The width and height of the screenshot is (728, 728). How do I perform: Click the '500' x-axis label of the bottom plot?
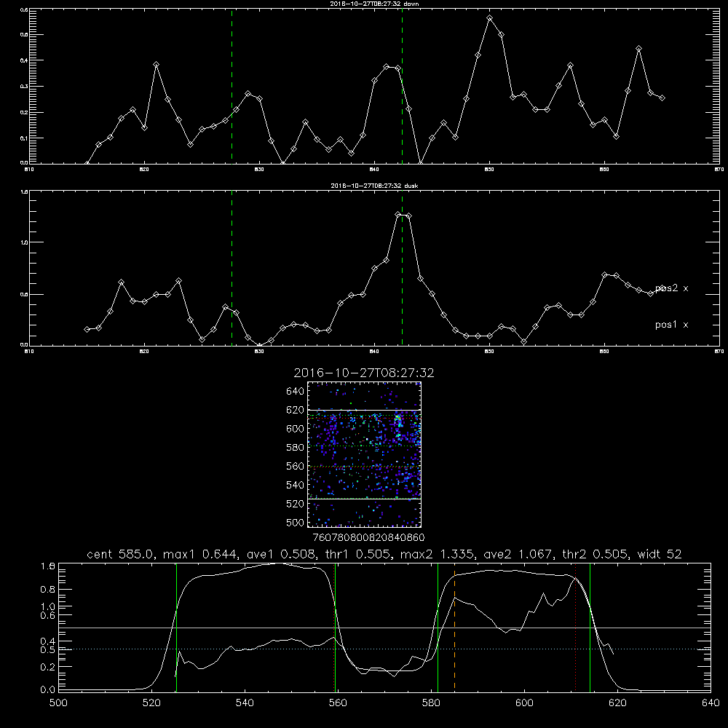tap(58, 703)
